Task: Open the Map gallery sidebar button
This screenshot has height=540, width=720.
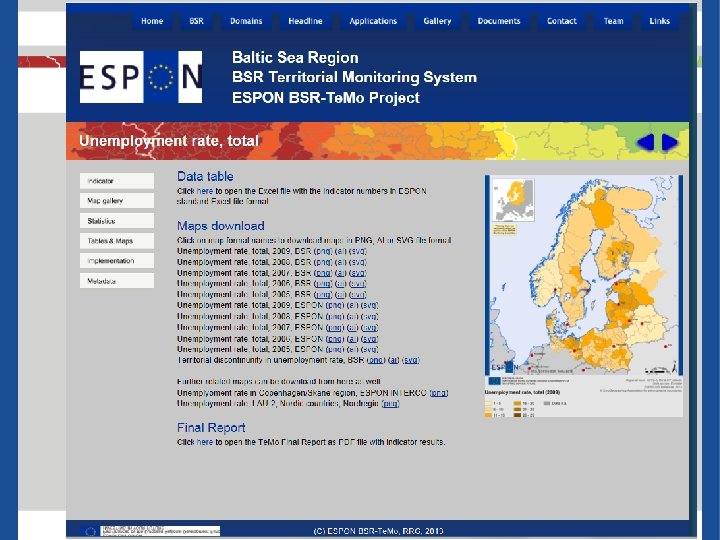Action: tap(117, 201)
